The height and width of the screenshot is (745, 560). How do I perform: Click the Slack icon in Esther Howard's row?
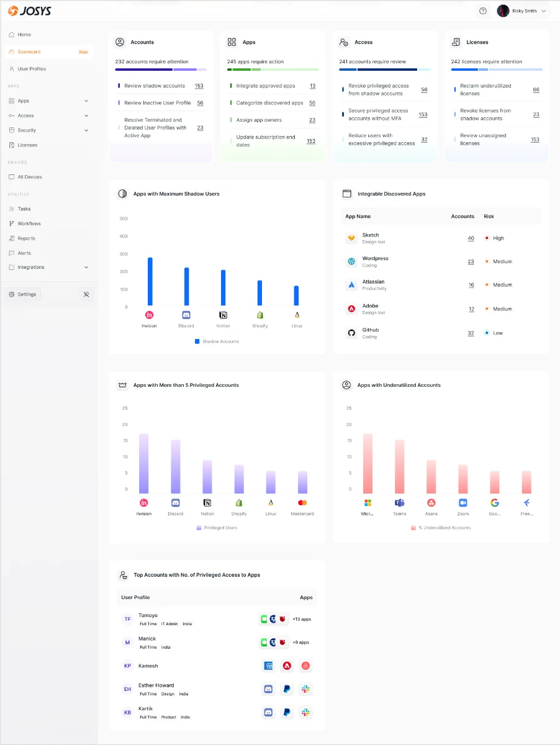point(305,689)
